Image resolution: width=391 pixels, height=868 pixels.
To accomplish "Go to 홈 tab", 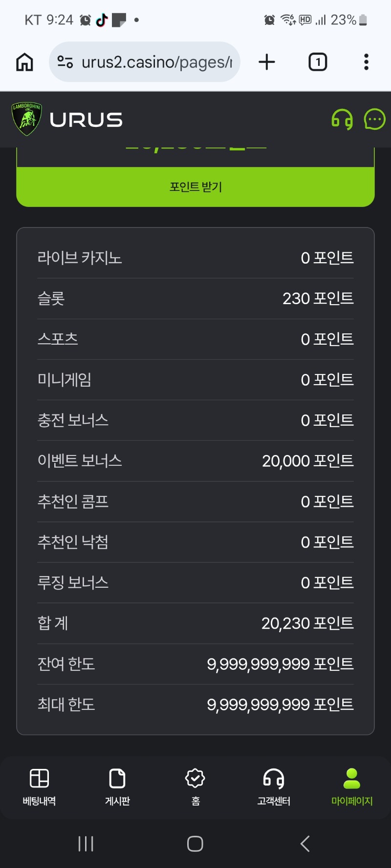I will (x=195, y=786).
